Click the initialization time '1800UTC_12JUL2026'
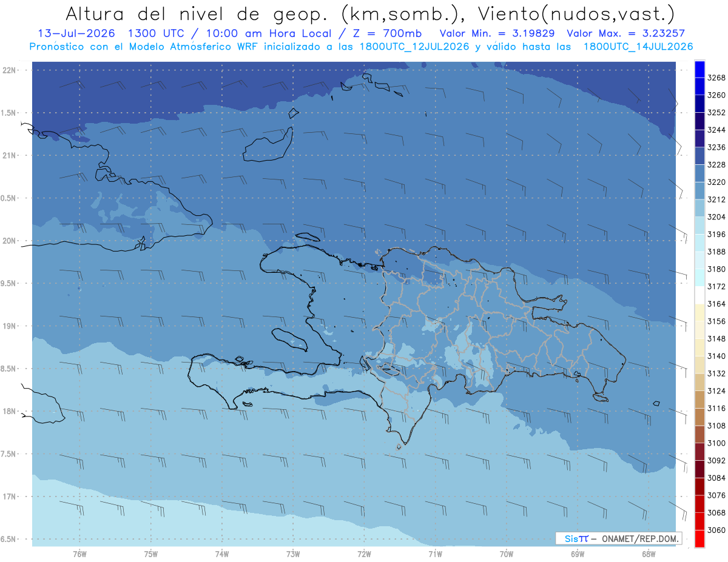Screen dimensions: 728x562 click(413, 47)
